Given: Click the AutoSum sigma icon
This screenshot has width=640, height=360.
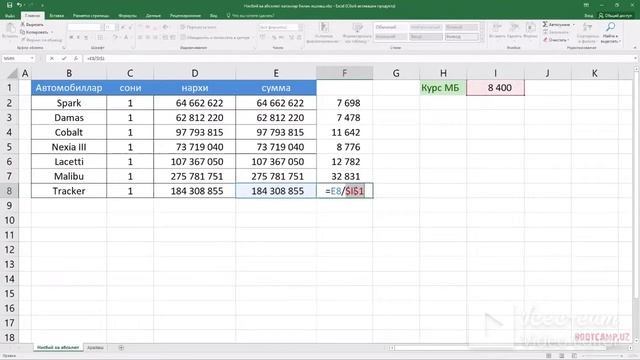Looking at the screenshot, I should click(x=545, y=24).
